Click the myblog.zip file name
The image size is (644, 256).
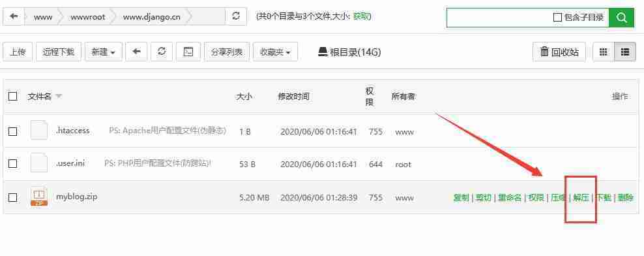(x=77, y=197)
